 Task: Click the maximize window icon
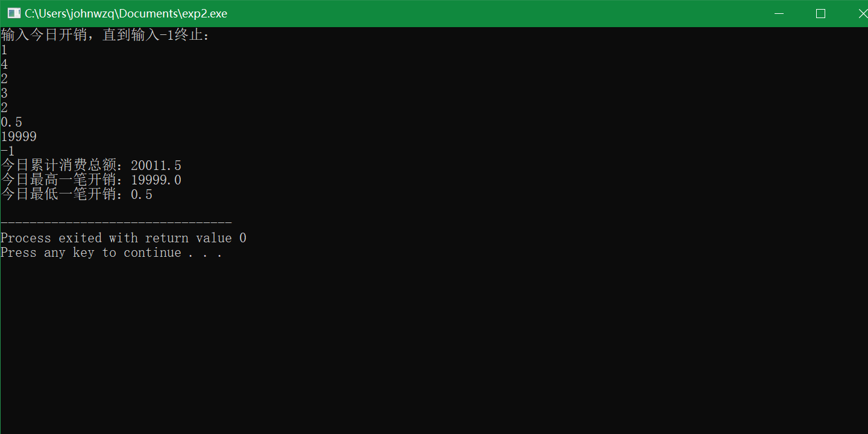820,13
